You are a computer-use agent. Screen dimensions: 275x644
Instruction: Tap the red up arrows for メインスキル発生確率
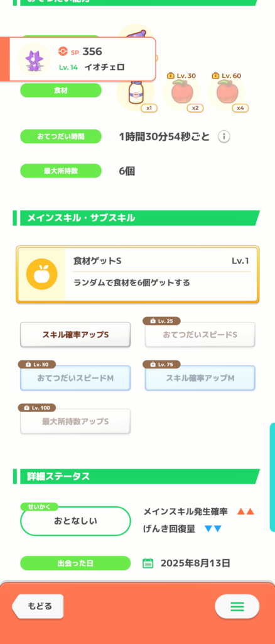246,512
